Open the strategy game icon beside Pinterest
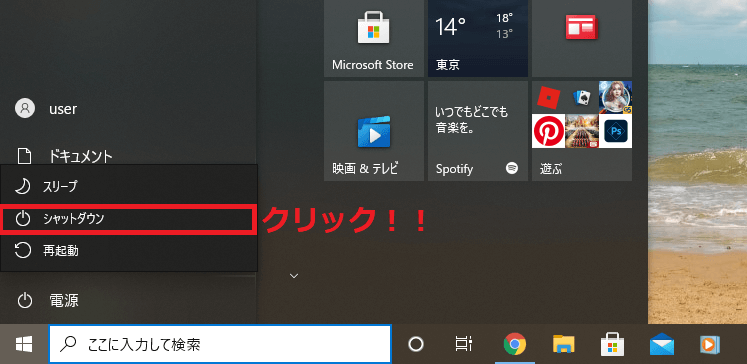The image size is (747, 364). coord(582,131)
